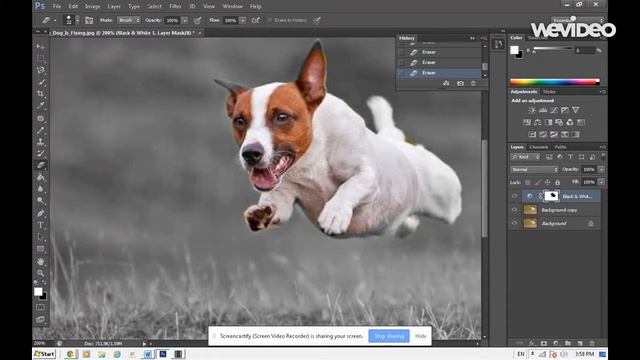640x360 pixels.
Task: Select the Pen tool
Action: click(x=40, y=213)
